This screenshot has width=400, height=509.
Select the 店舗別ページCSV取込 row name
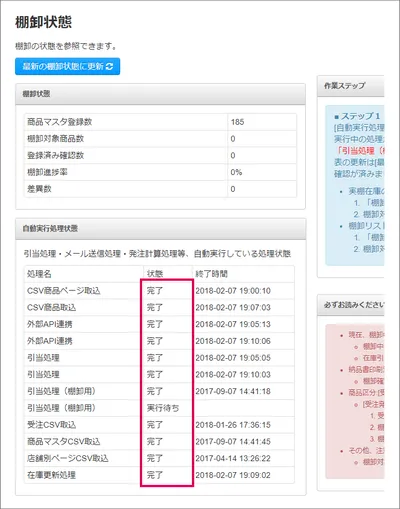68,458
